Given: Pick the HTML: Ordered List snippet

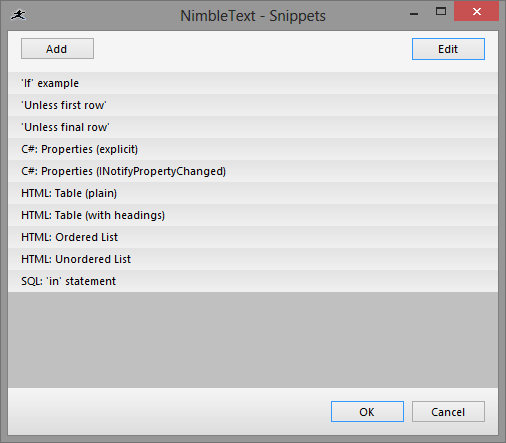Looking at the screenshot, I should [253, 237].
